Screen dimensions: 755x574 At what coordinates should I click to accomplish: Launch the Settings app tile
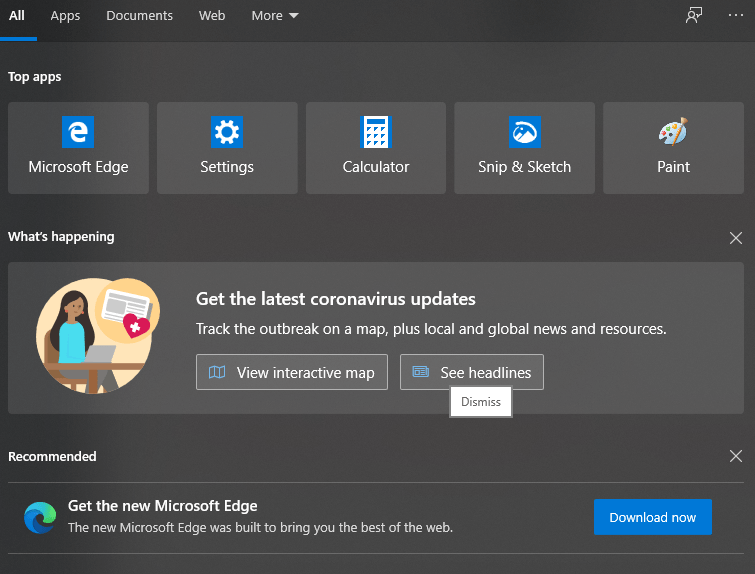[227, 147]
